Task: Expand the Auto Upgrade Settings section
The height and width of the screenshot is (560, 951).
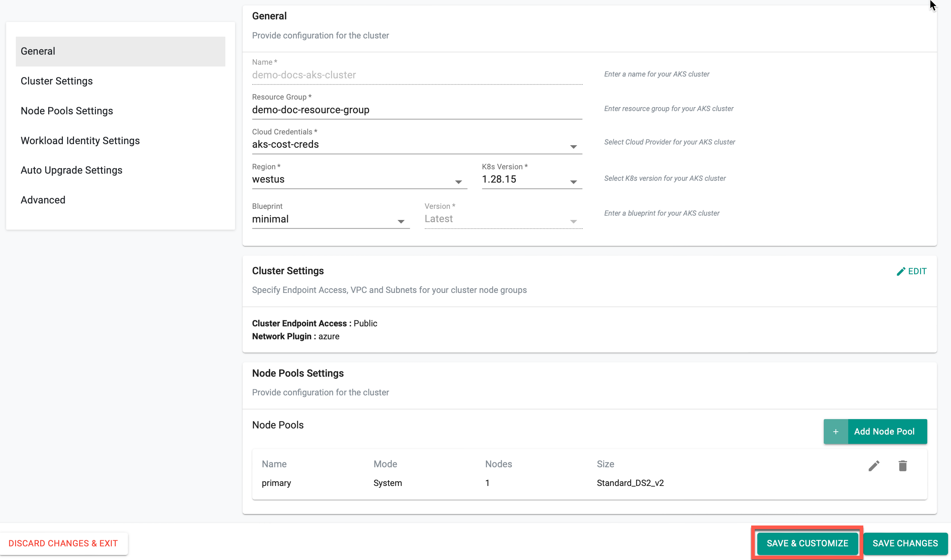Action: tap(72, 170)
